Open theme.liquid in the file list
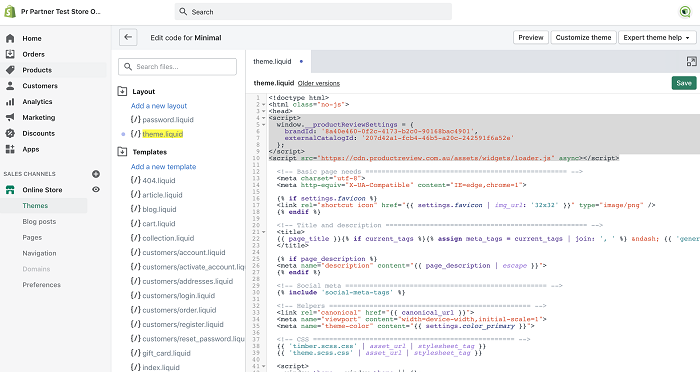This screenshot has height=372, width=700. (x=162, y=134)
